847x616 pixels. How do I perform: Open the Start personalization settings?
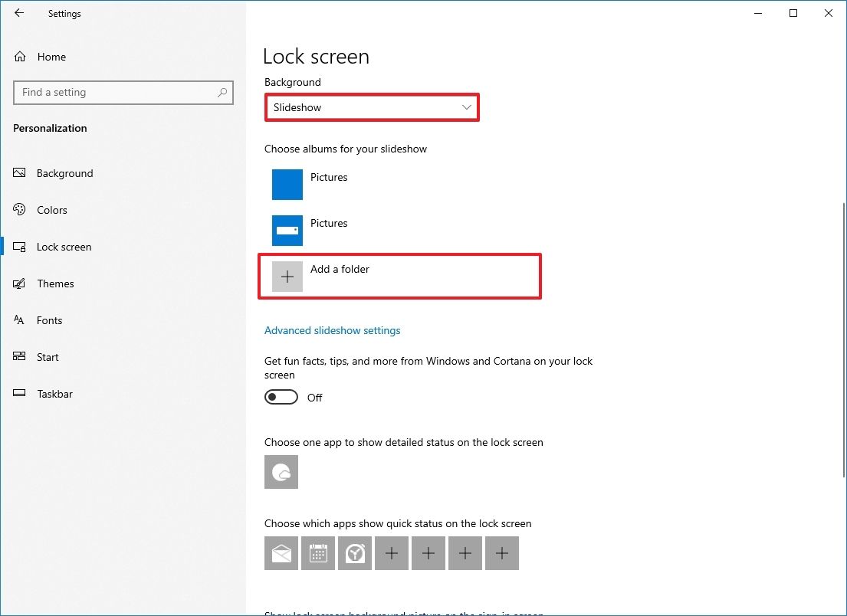click(48, 357)
